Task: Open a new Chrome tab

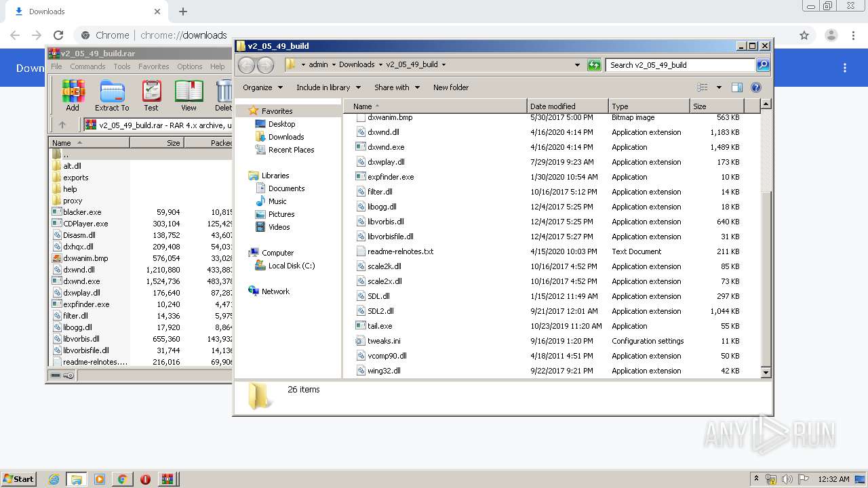Action: click(x=183, y=12)
